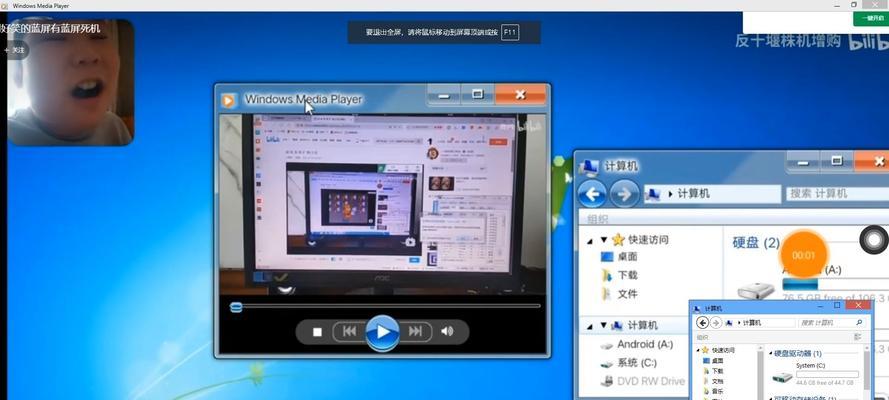Stop playback with the square stop button
This screenshot has height=400, width=889.
coord(318,332)
